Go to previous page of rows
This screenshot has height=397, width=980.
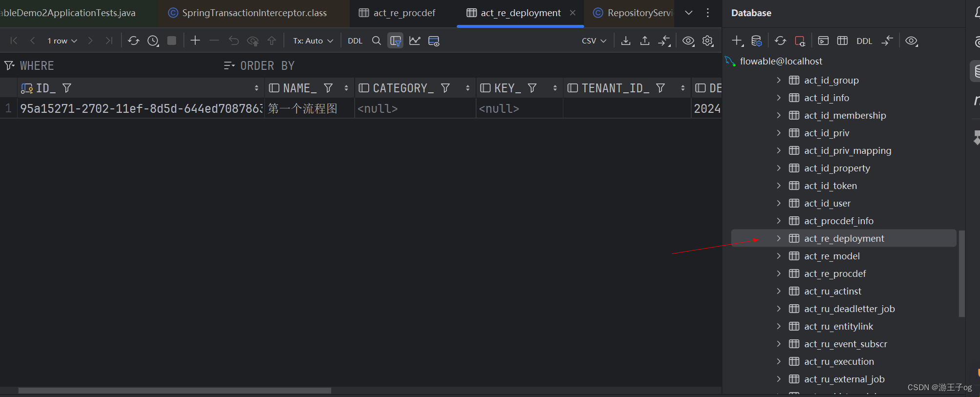click(x=32, y=41)
